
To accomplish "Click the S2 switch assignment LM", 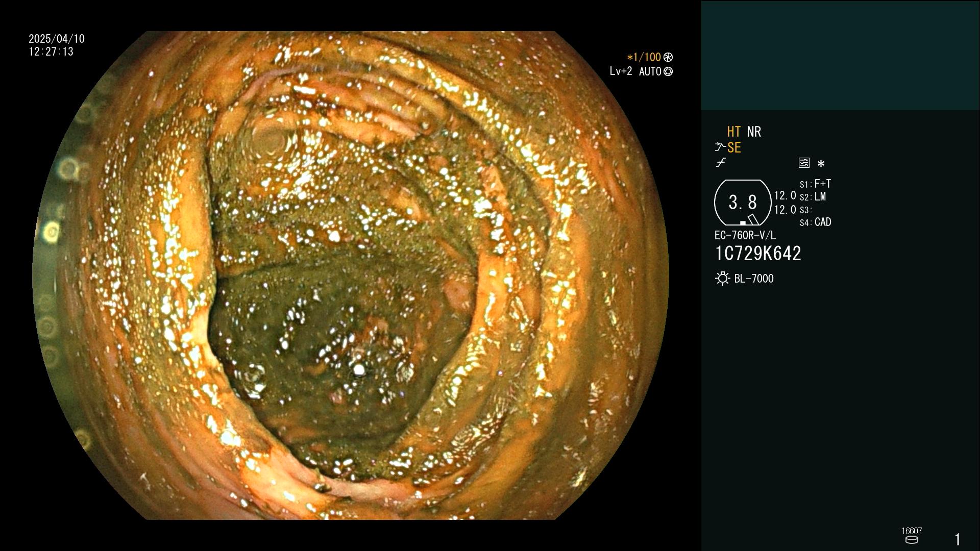I will [813, 196].
